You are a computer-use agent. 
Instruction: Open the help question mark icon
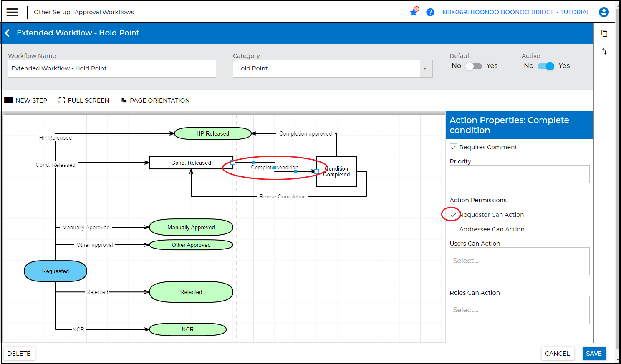(430, 12)
